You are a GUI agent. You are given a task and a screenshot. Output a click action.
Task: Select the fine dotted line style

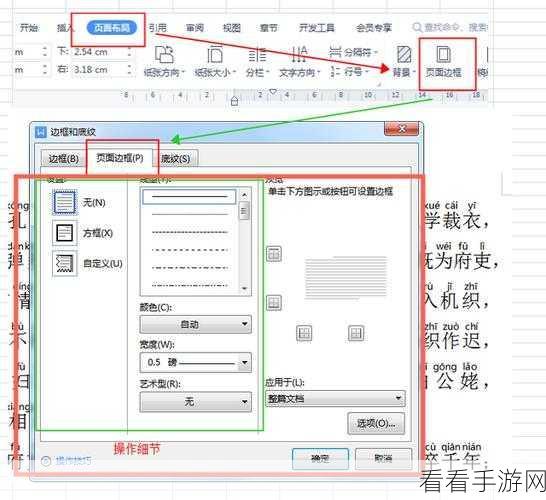(x=189, y=232)
